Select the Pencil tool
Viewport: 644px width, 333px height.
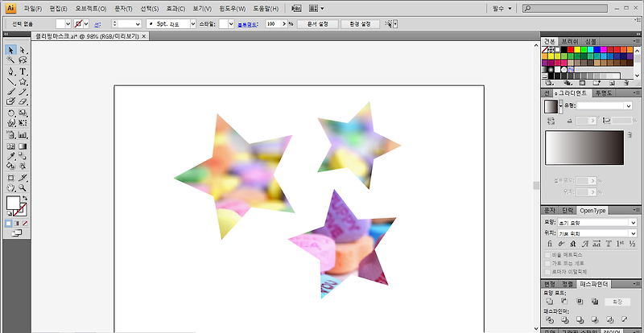(x=23, y=91)
